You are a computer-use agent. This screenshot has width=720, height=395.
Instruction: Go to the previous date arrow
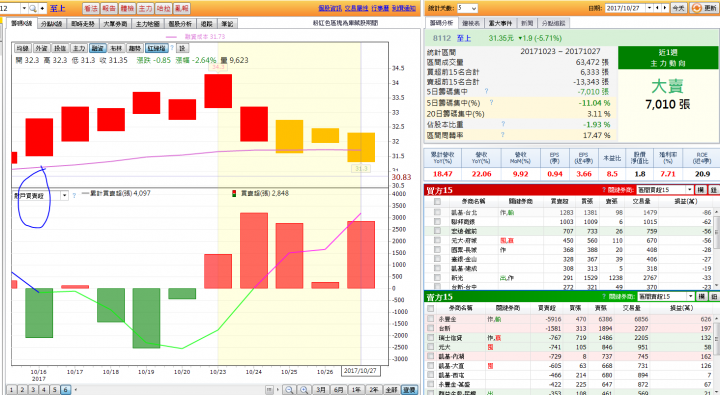(658, 8)
